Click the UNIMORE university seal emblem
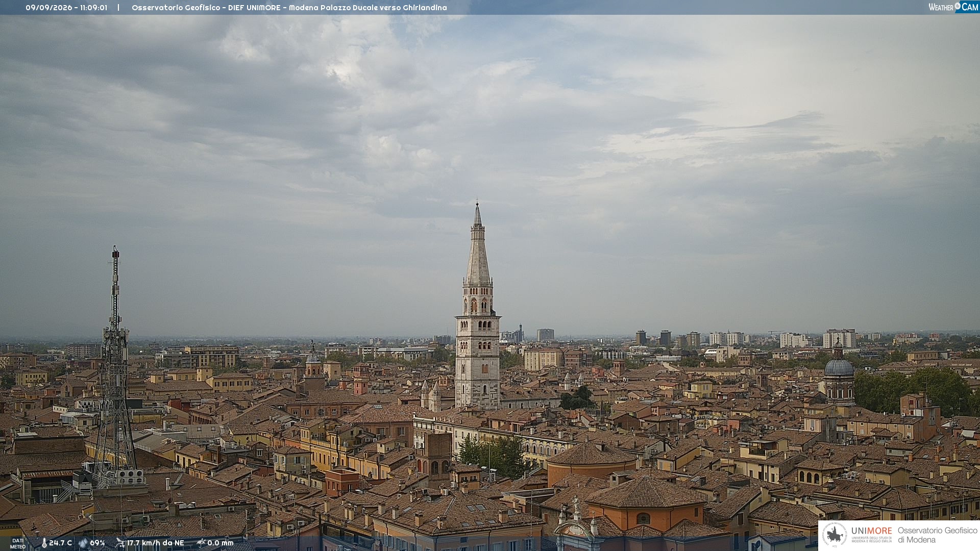 point(835,535)
